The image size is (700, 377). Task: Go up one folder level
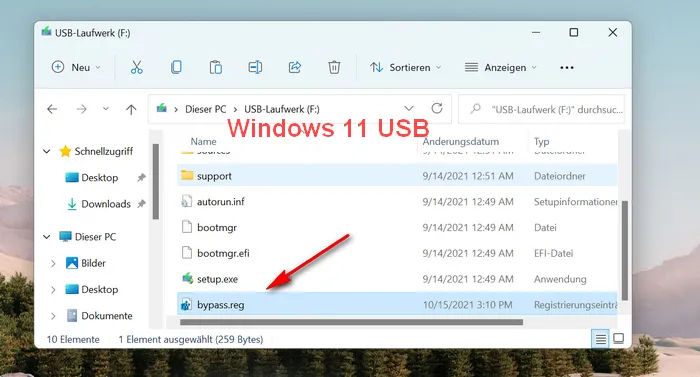click(131, 109)
